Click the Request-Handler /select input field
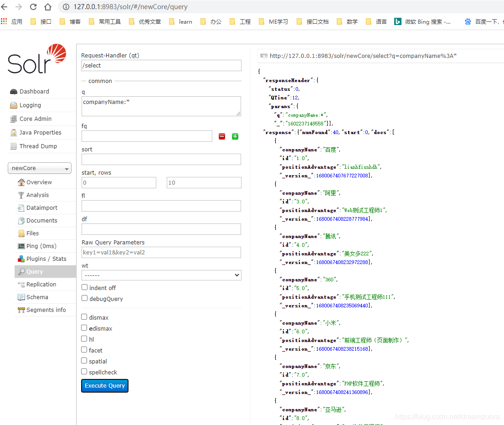This screenshot has height=425, width=504. (x=161, y=66)
